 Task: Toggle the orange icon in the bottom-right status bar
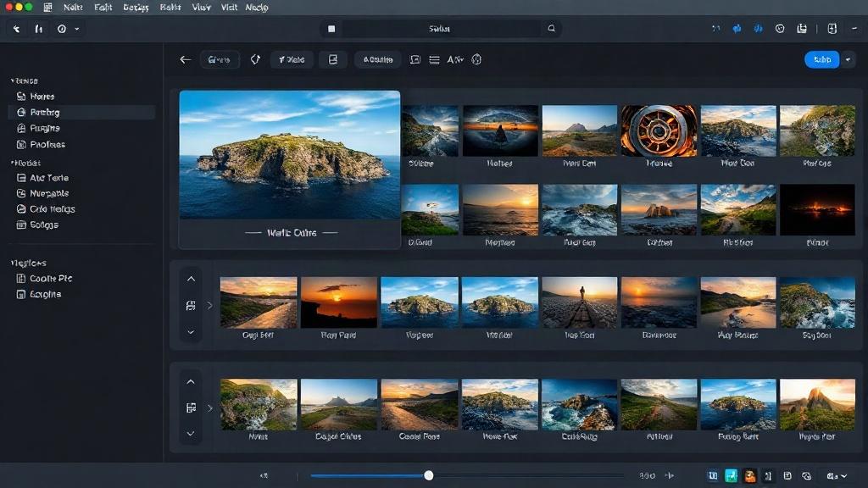click(750, 476)
